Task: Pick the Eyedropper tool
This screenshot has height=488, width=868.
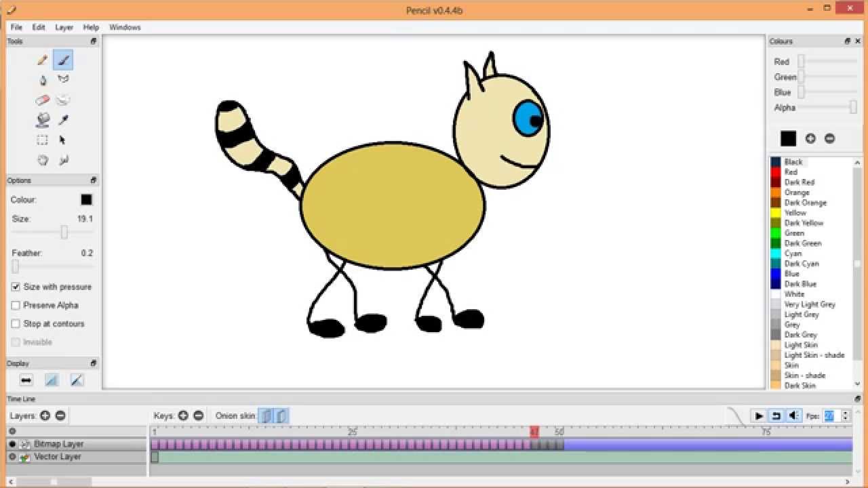Action: [x=63, y=119]
